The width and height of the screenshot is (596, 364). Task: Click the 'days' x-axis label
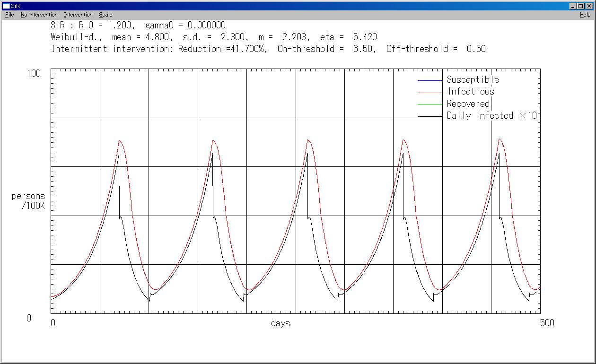280,323
